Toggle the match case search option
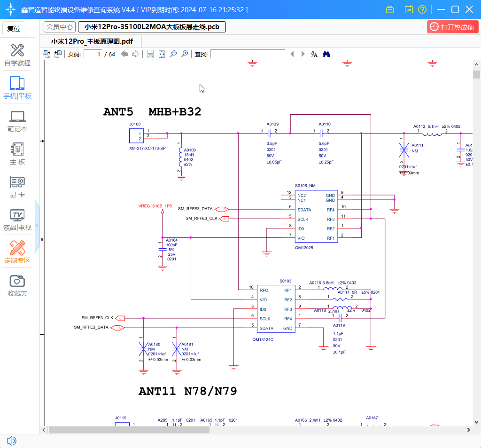This screenshot has width=481, height=448. pos(314,54)
